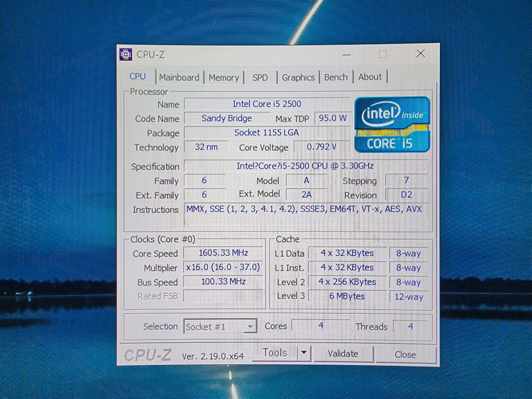Click the Technology value 32 nm
Image resolution: width=532 pixels, height=399 pixels.
pos(206,147)
